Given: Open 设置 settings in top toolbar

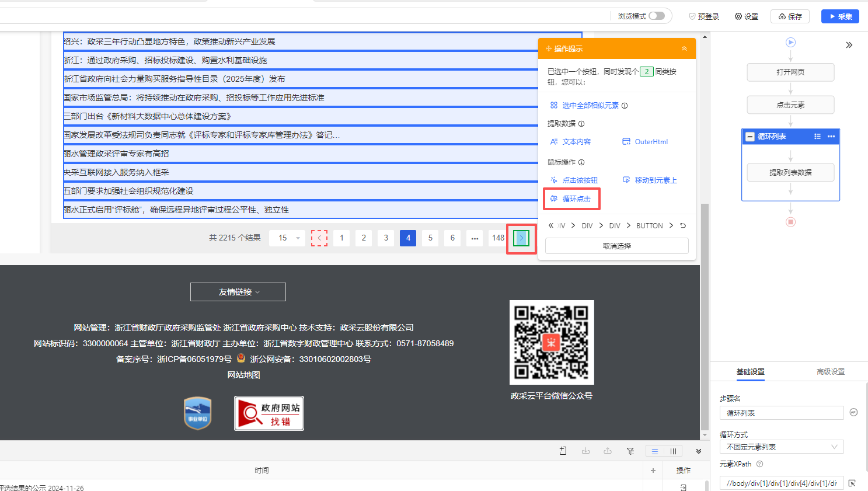Looking at the screenshot, I should [747, 16].
